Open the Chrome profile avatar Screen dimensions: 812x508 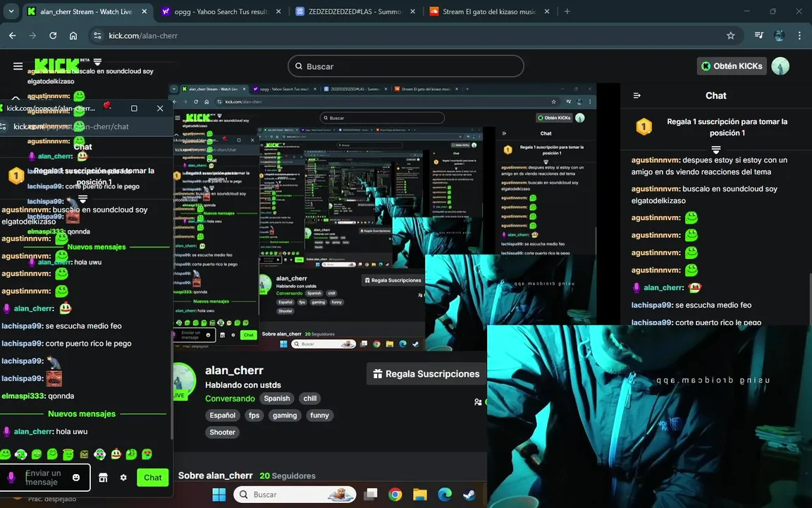coord(779,36)
